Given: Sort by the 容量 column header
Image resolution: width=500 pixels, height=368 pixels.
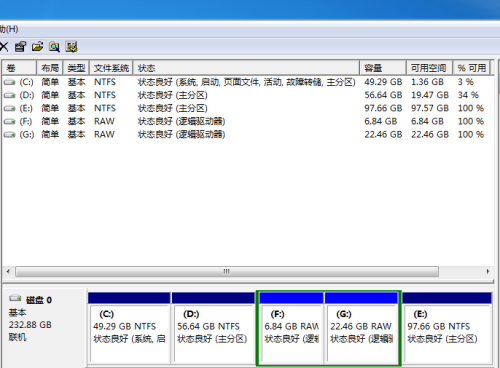Looking at the screenshot, I should point(383,68).
